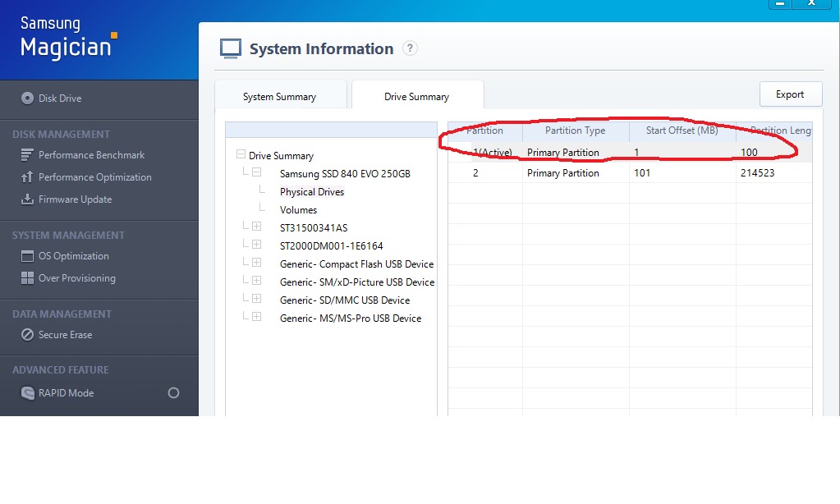Expand Generic- SM/xD-Picture USB Device node
840x504 pixels.
[257, 280]
